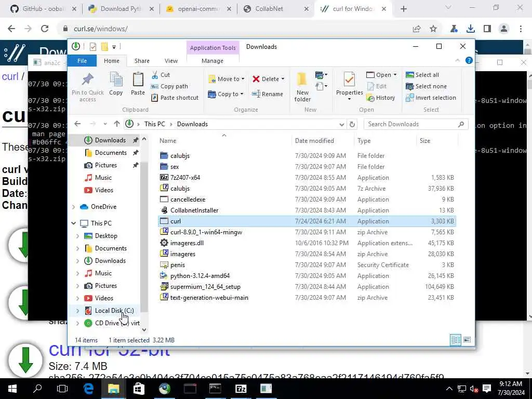Expand Desktop node under This PC
The width and height of the screenshot is (532, 399).
[77, 236]
